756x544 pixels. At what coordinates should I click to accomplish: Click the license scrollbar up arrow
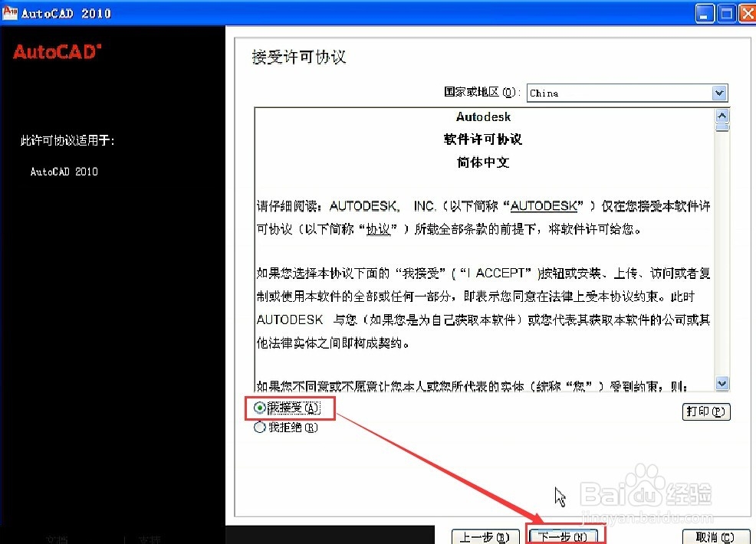(x=722, y=116)
